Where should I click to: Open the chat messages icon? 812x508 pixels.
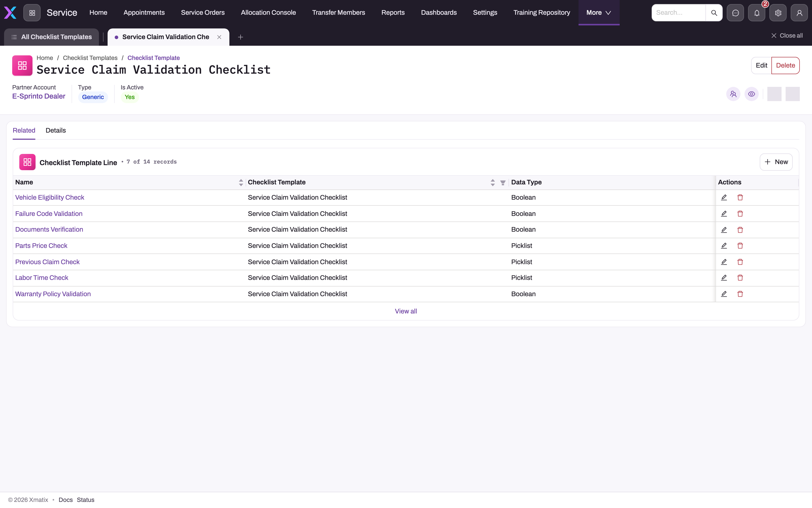(735, 13)
